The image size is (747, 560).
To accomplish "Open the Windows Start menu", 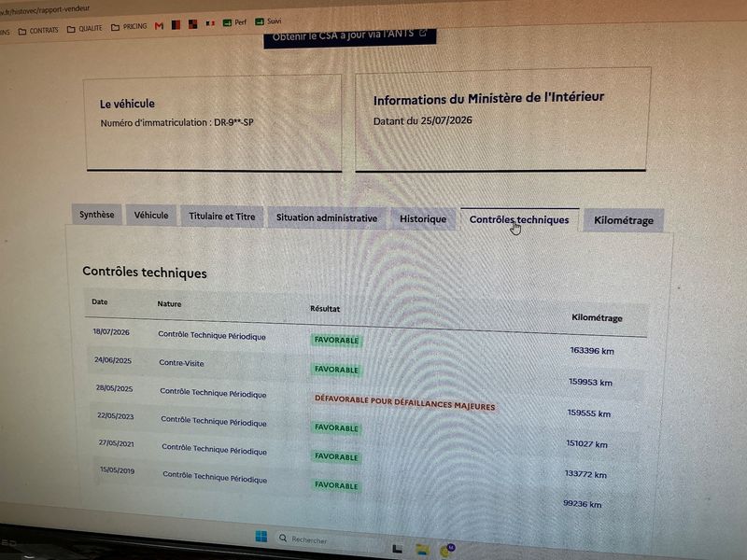I will click(261, 536).
